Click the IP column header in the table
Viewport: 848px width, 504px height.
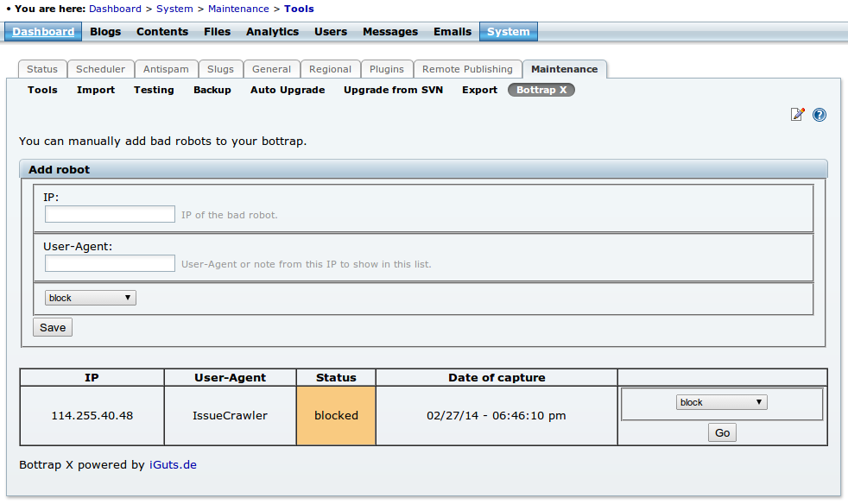click(x=92, y=377)
